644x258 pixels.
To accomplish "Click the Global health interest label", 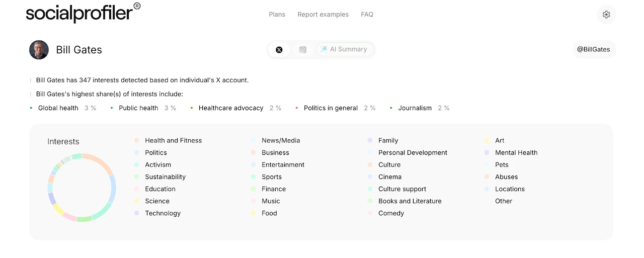I will click(x=58, y=108).
